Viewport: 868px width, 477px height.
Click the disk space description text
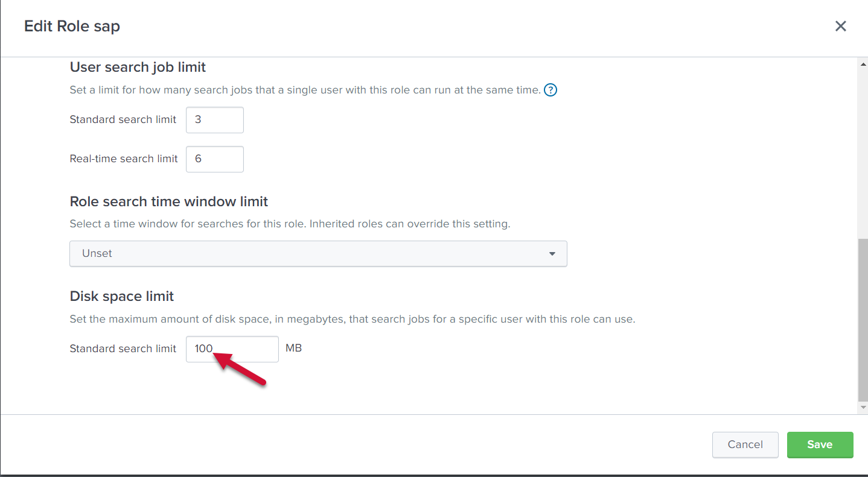pos(352,320)
